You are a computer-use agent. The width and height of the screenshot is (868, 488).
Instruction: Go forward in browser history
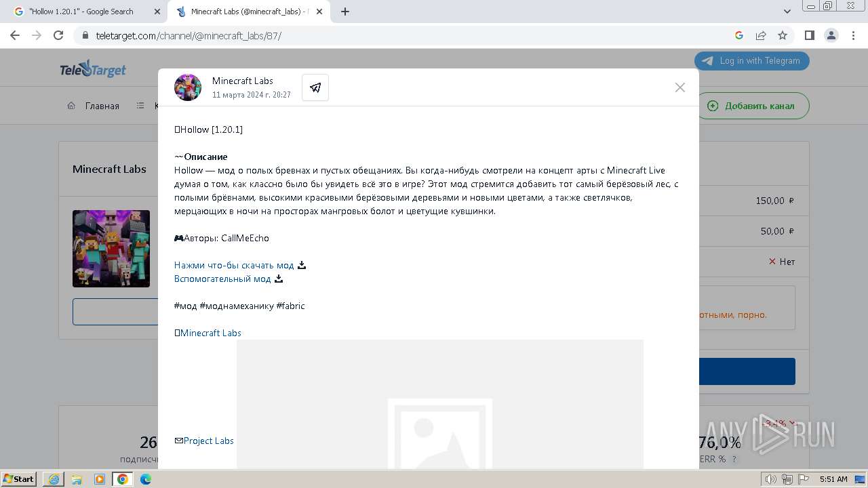coord(37,35)
